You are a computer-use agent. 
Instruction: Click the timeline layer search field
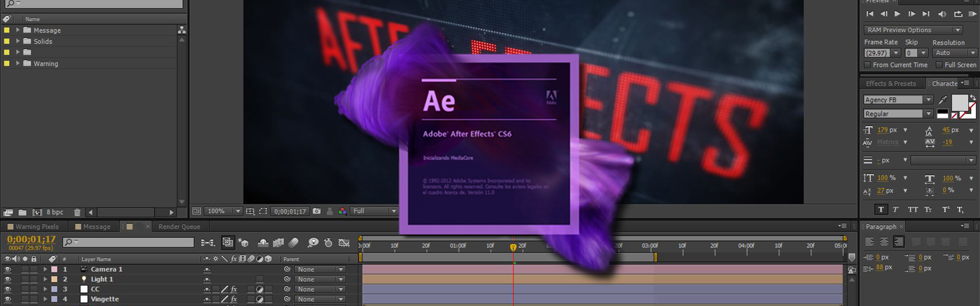(x=128, y=242)
